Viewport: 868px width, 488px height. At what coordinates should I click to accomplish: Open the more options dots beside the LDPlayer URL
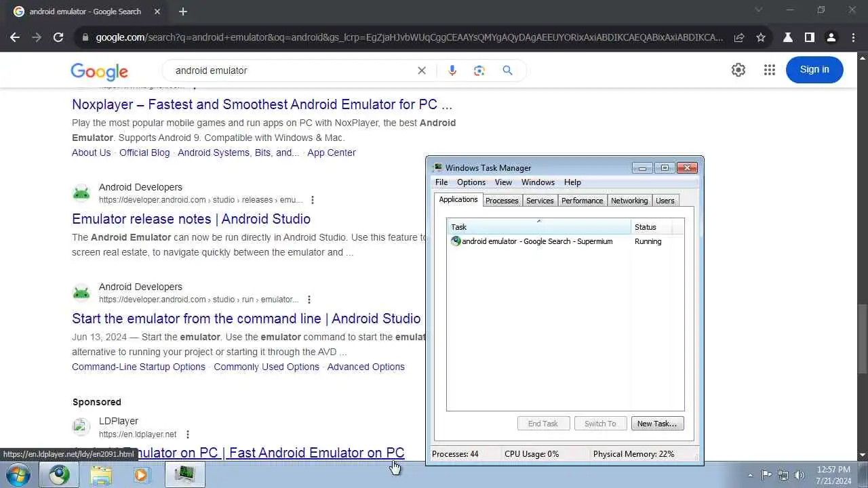click(x=188, y=434)
